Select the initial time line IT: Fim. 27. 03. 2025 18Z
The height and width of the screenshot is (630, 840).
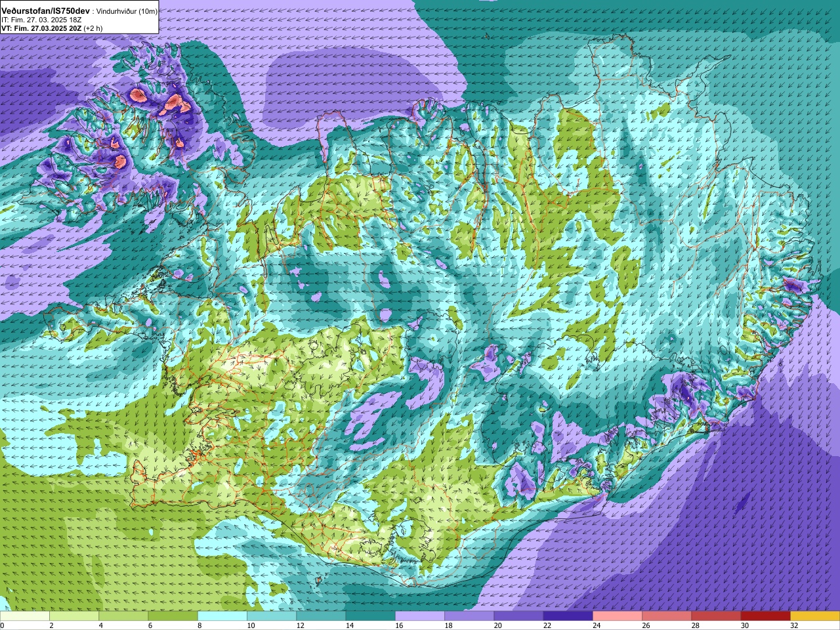point(41,20)
